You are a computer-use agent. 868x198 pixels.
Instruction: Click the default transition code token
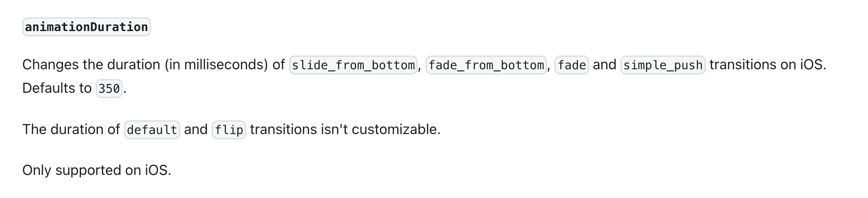[x=152, y=130]
